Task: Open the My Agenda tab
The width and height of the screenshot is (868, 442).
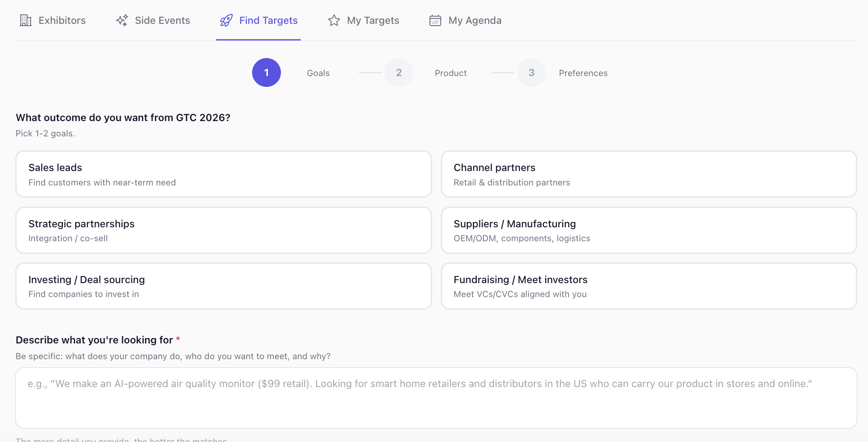Action: click(475, 20)
